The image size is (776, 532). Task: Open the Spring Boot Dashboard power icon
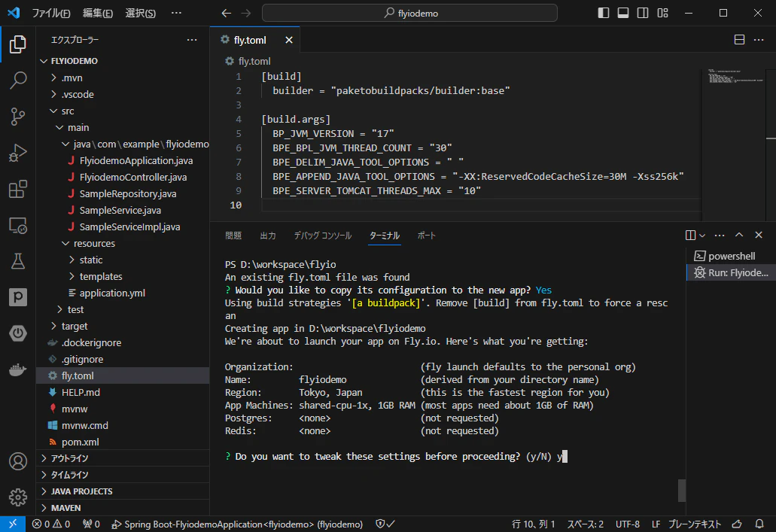tap(18, 333)
